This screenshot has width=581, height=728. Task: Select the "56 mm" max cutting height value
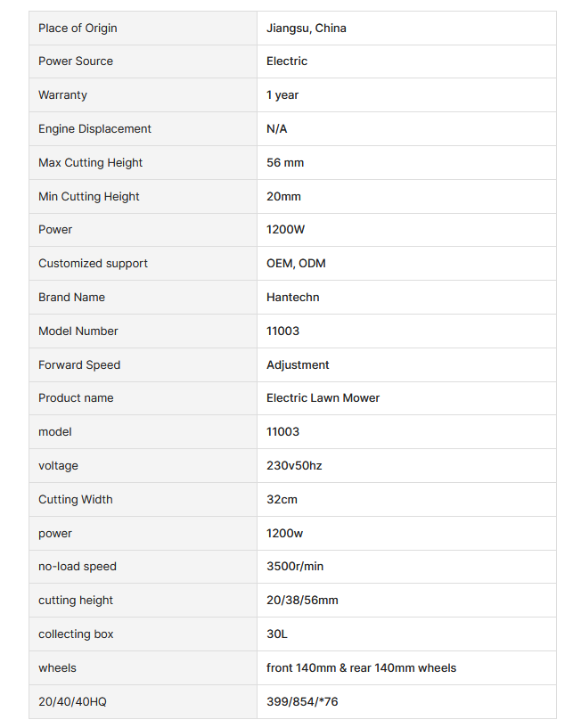point(286,163)
